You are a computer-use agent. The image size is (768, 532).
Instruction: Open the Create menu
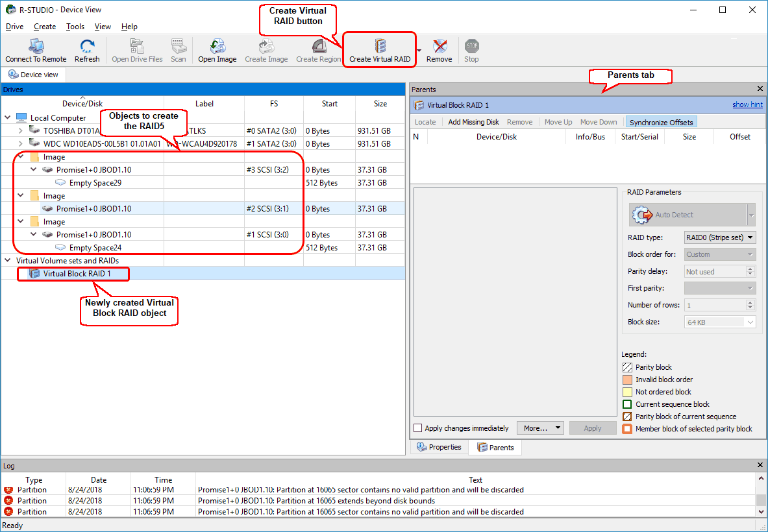coord(45,27)
